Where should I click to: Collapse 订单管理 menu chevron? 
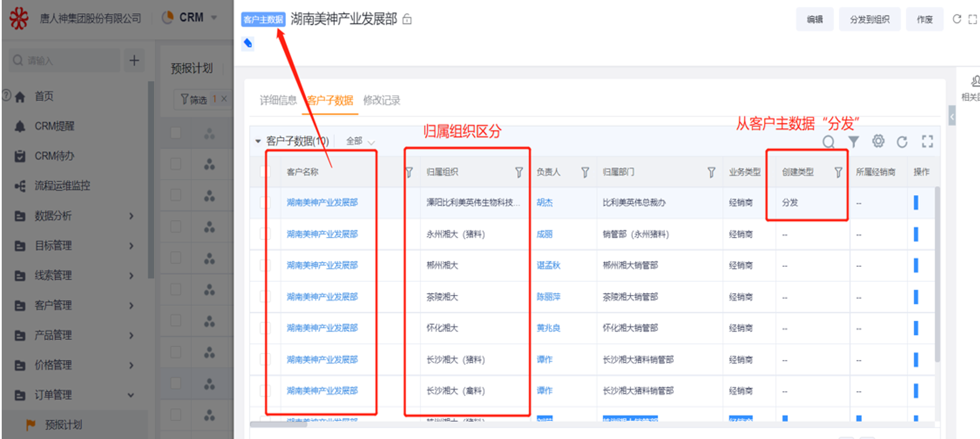[131, 395]
